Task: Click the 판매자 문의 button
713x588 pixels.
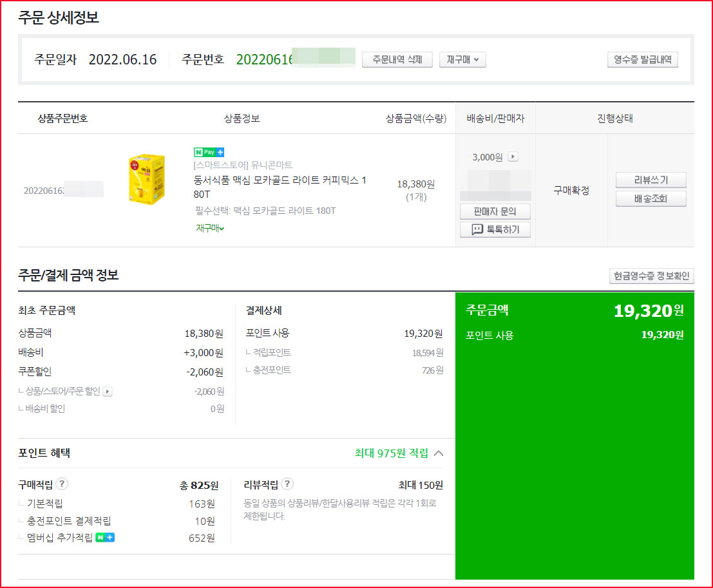Action: 495,211
